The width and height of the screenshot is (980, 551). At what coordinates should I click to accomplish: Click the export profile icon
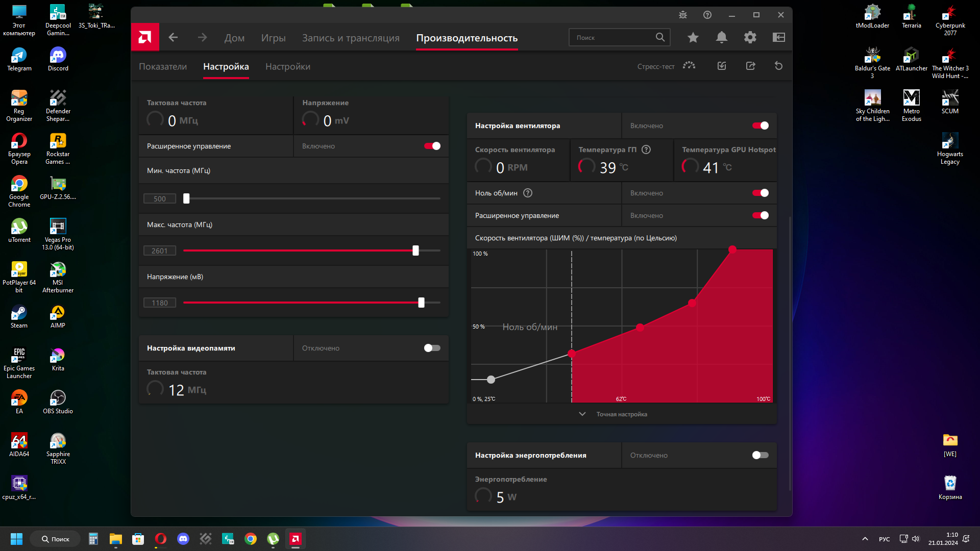(x=750, y=66)
